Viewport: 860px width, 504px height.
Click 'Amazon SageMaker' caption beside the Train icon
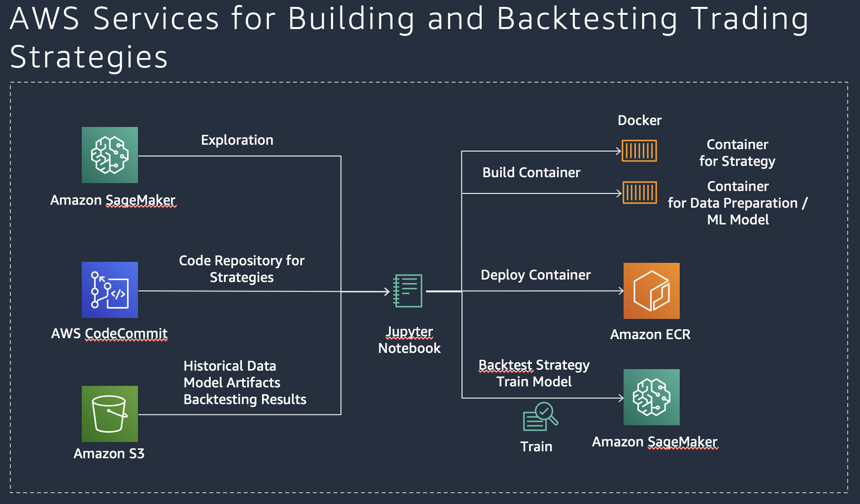click(655, 442)
